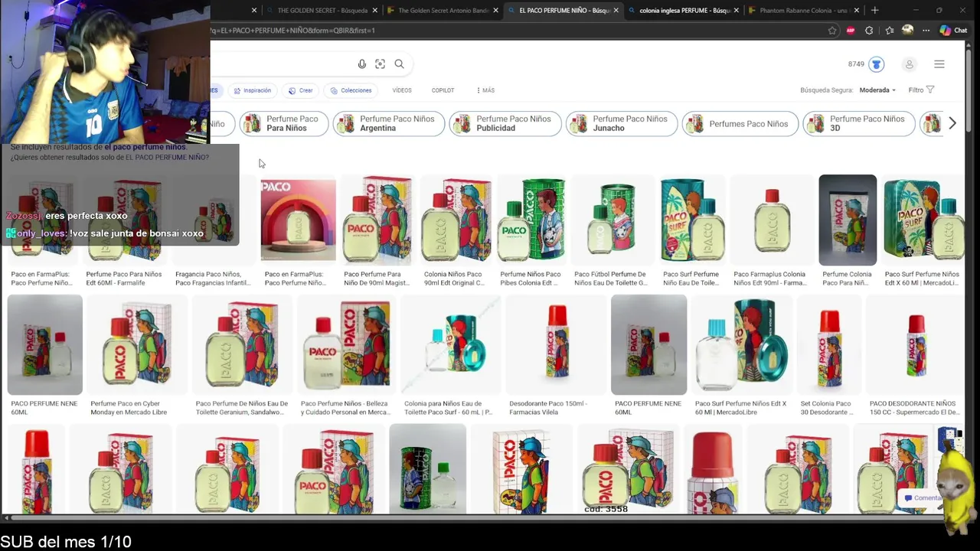This screenshot has width=980, height=551.
Task: Click the Inspiración button
Action: pos(252,90)
